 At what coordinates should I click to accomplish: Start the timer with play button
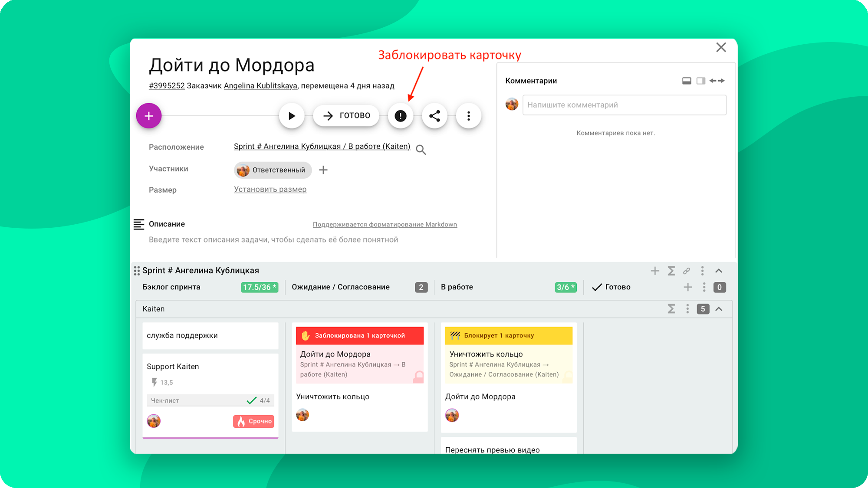click(292, 116)
